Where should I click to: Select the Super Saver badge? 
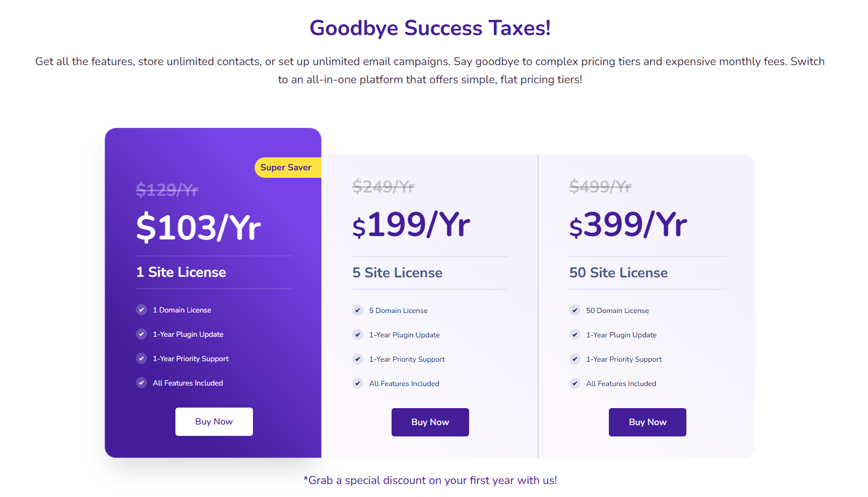point(287,167)
